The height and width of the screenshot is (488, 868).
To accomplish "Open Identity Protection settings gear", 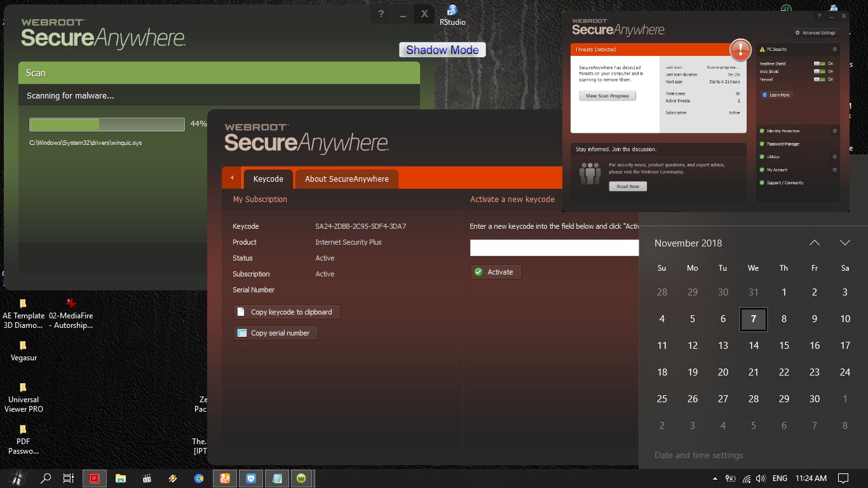I will tap(835, 131).
